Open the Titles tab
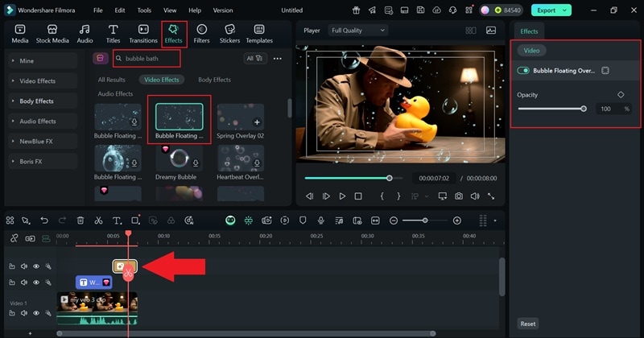This screenshot has height=338, width=644. coord(113,34)
